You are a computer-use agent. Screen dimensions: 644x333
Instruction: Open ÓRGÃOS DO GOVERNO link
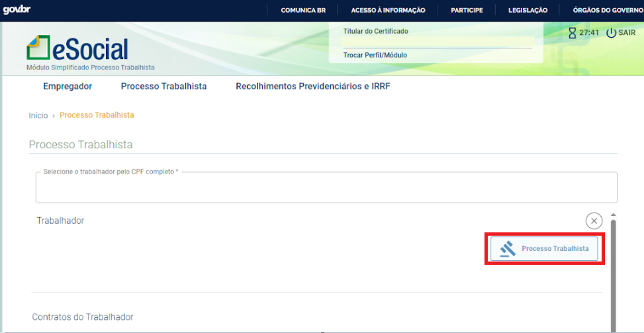click(x=608, y=11)
